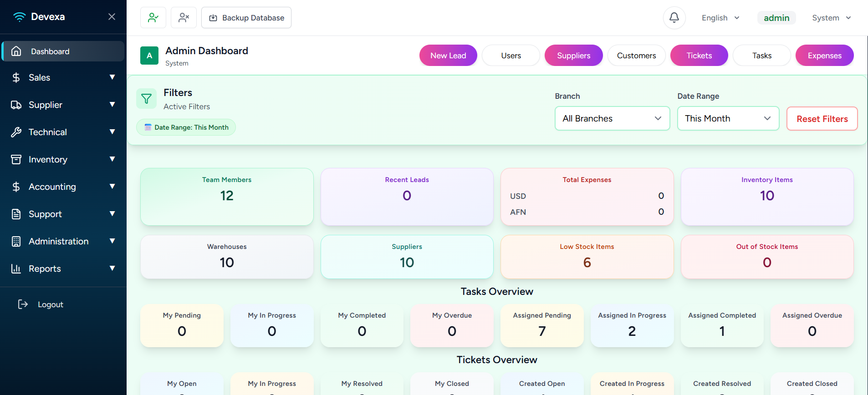
Task: Click the user check icon button
Action: coord(153,18)
